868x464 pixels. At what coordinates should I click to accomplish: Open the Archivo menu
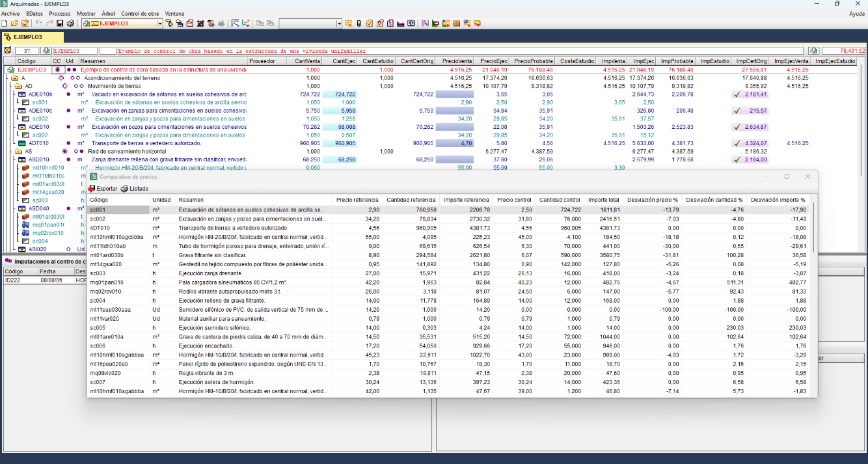[10, 13]
